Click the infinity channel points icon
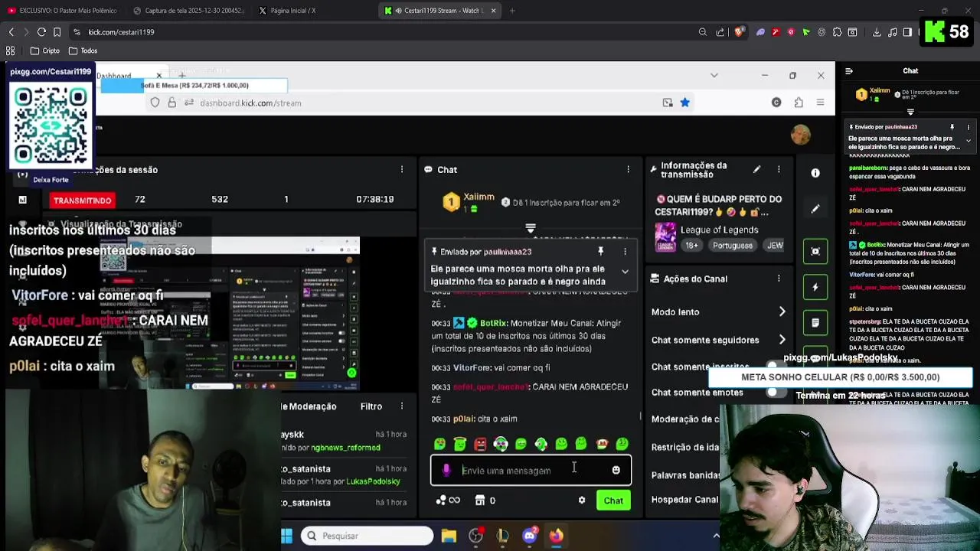 click(454, 500)
